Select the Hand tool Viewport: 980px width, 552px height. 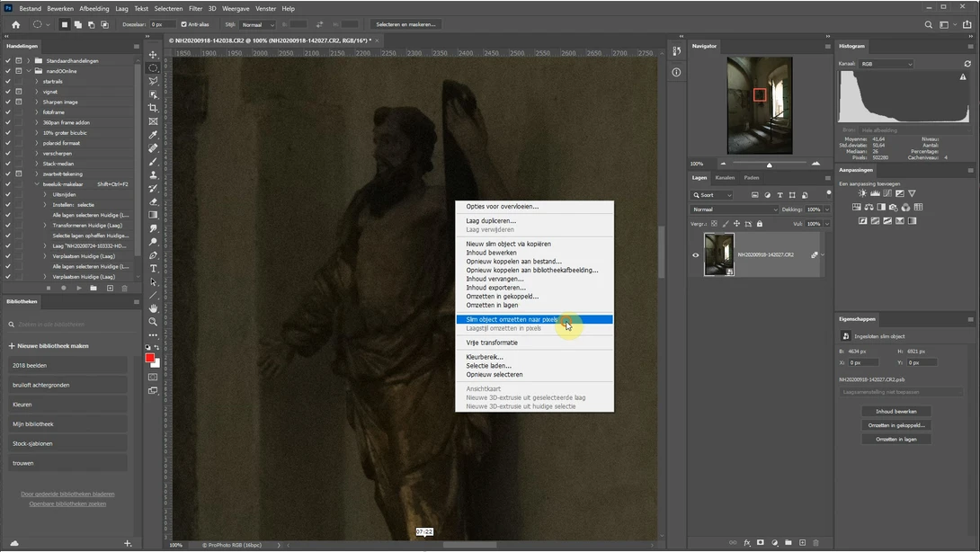[153, 308]
